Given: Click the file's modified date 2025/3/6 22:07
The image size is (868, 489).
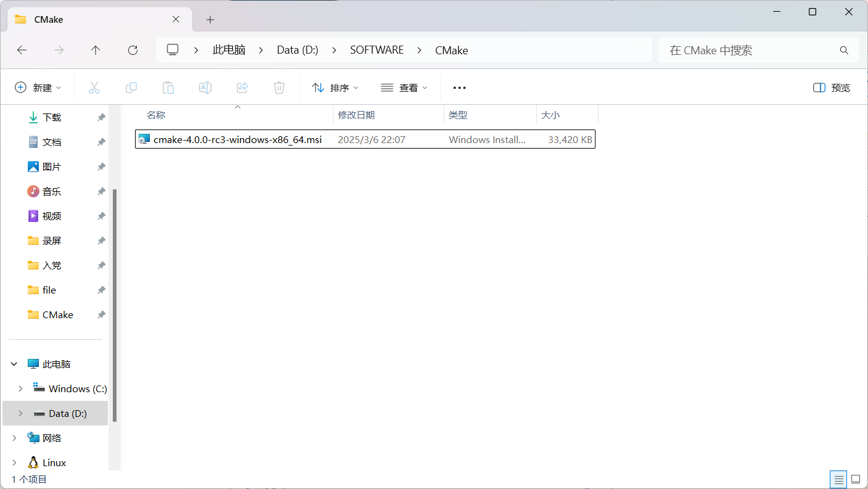Looking at the screenshot, I should pos(372,139).
